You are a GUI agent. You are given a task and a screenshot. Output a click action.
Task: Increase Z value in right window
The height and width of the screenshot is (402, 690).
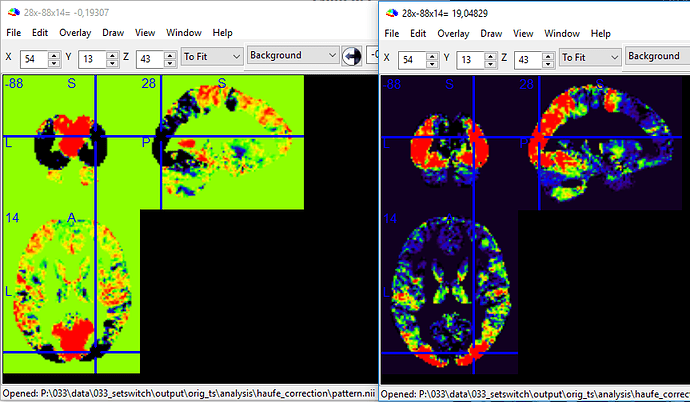548,56
